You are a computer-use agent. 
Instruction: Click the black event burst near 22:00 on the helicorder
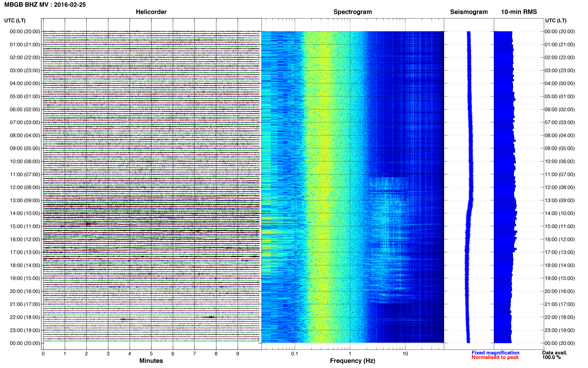click(x=211, y=317)
